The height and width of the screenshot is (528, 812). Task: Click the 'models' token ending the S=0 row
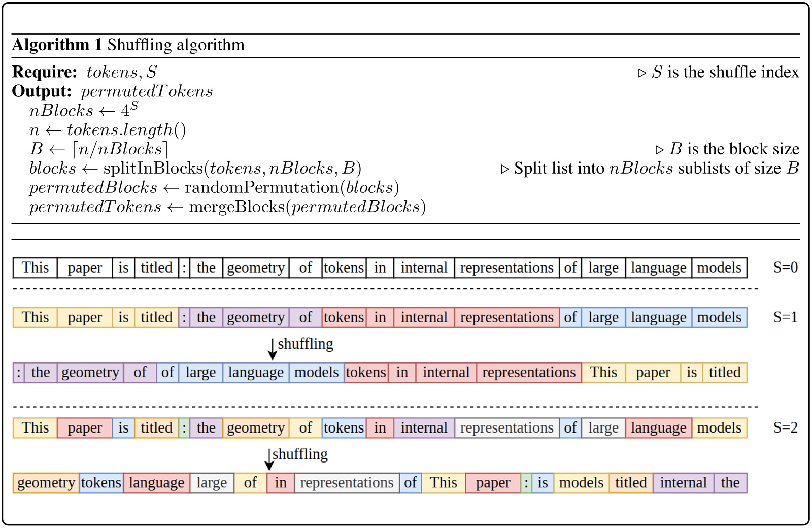[720, 268]
